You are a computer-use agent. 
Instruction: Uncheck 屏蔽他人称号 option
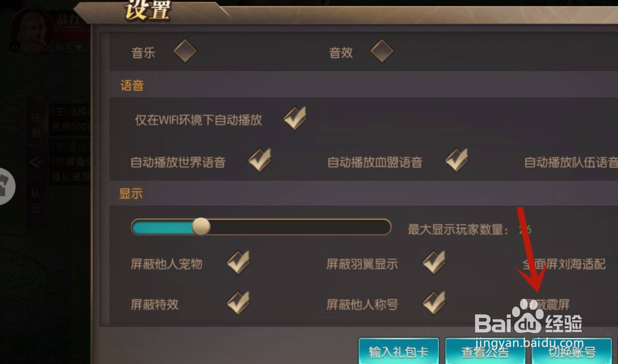434,303
